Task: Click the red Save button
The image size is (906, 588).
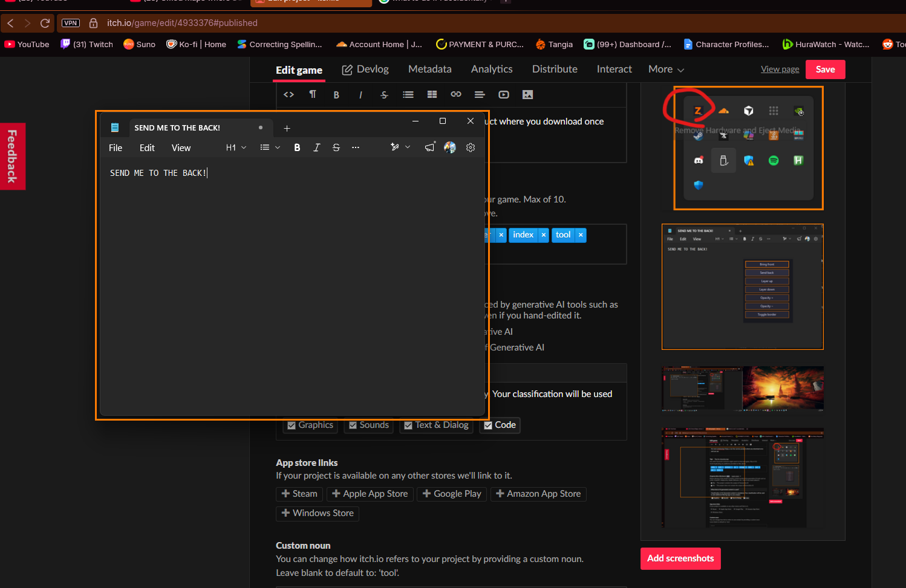Action: (825, 69)
